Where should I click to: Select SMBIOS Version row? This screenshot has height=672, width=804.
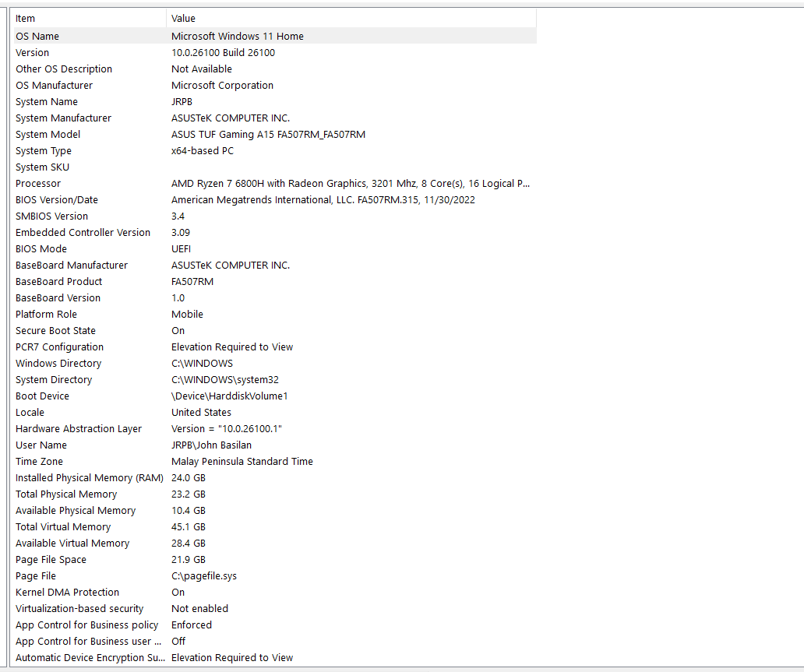(x=273, y=216)
